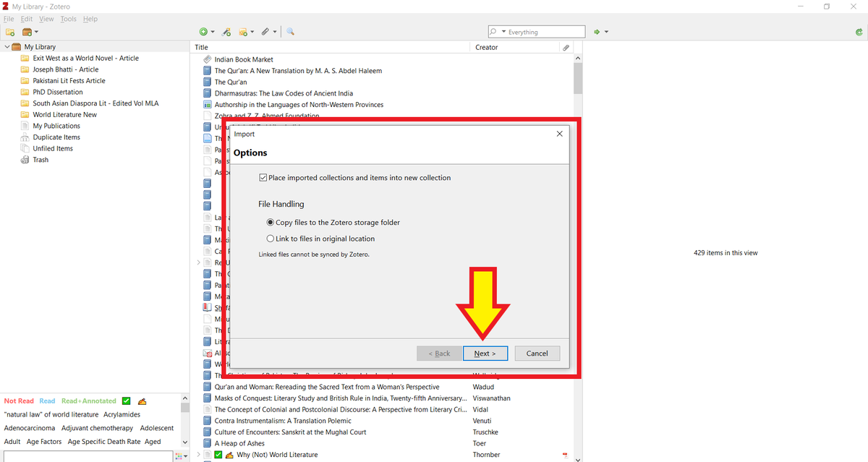This screenshot has height=462, width=868.
Task: Open the New Library brown box icon
Action: 27,32
